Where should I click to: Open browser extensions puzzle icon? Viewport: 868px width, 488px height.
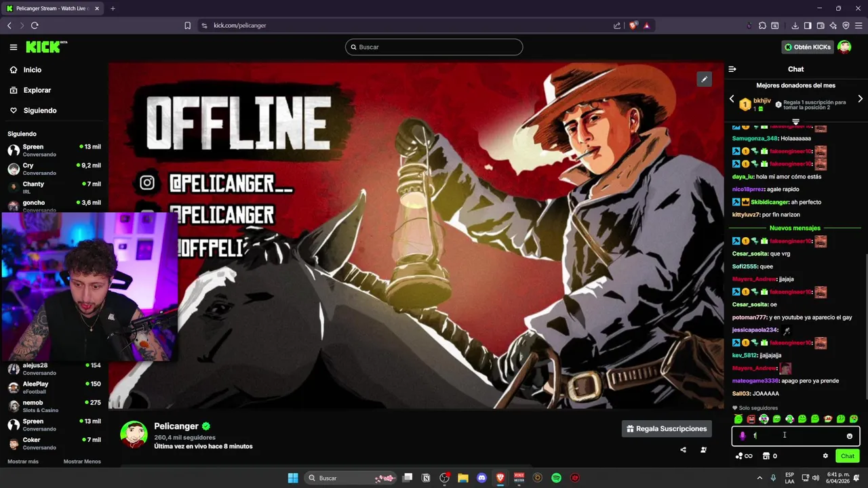(762, 26)
